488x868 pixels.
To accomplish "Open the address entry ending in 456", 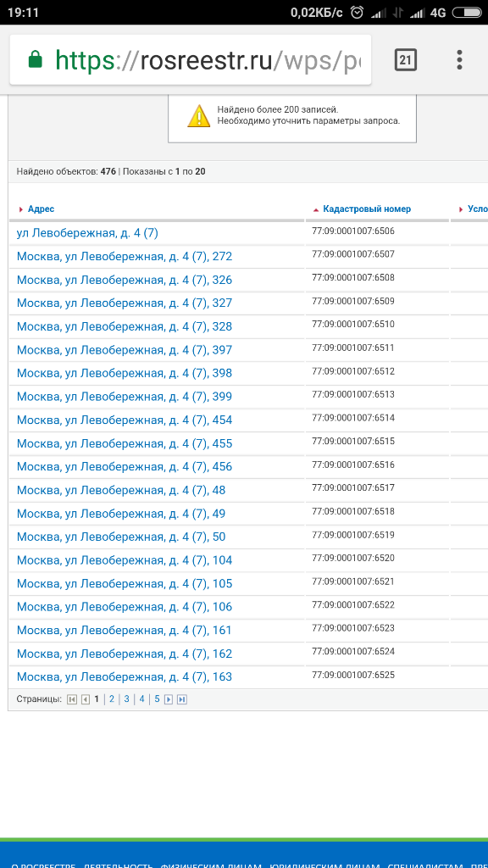I will click(125, 467).
